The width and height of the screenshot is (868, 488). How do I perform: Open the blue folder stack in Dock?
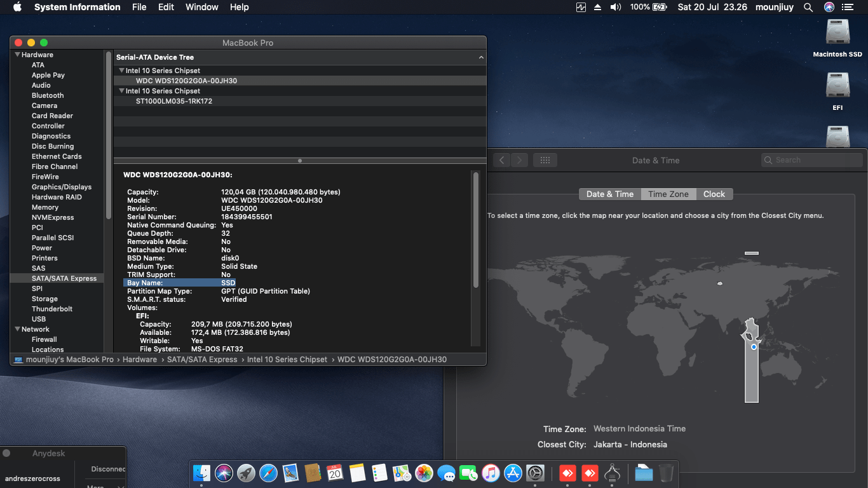(x=644, y=473)
